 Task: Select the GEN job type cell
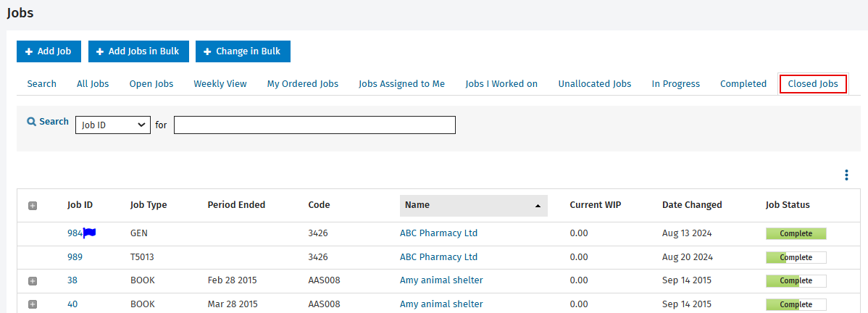coord(138,234)
